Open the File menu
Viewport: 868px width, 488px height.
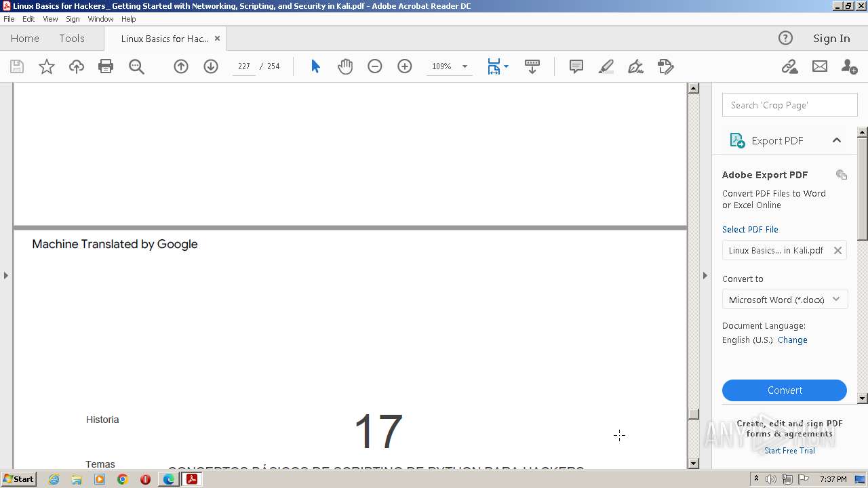(x=9, y=19)
